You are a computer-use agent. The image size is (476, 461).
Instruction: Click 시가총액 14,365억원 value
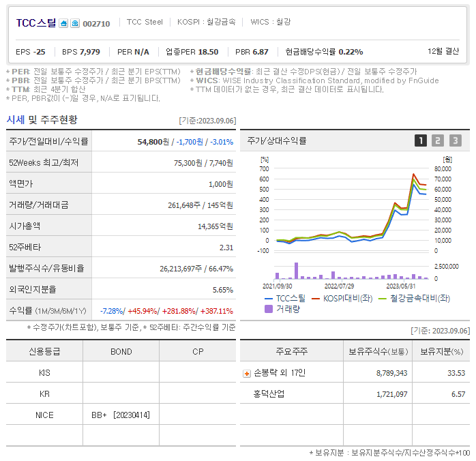[215, 226]
